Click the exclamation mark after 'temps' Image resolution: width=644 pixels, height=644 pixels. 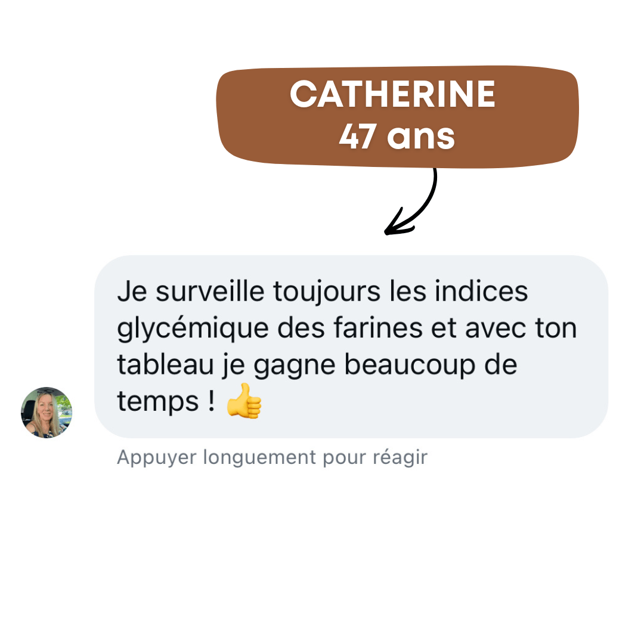click(x=211, y=400)
